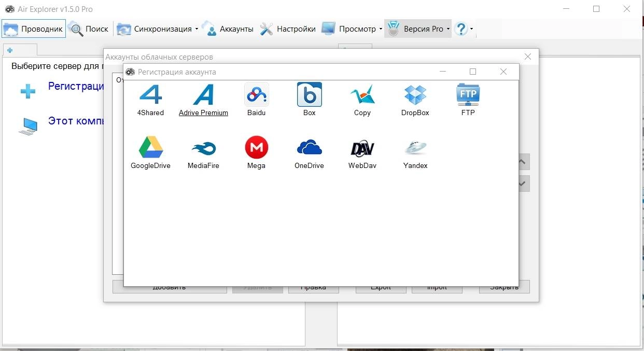Viewport: 644px width, 351px height.
Task: Select the GoogleDrive icon
Action: coord(151,148)
